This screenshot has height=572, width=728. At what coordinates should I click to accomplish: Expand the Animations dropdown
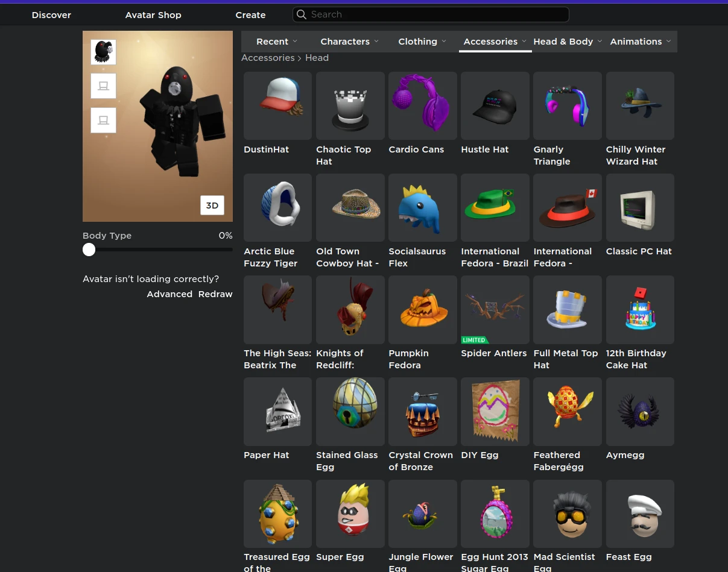[640, 42]
